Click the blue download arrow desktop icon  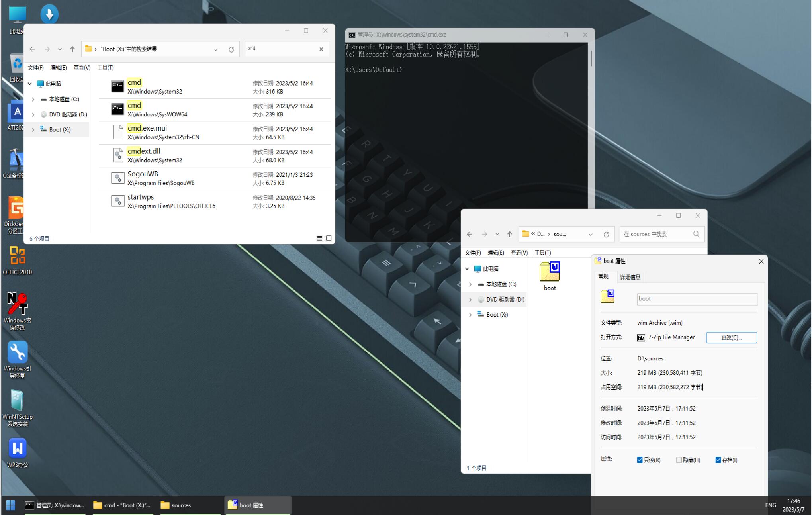point(49,14)
